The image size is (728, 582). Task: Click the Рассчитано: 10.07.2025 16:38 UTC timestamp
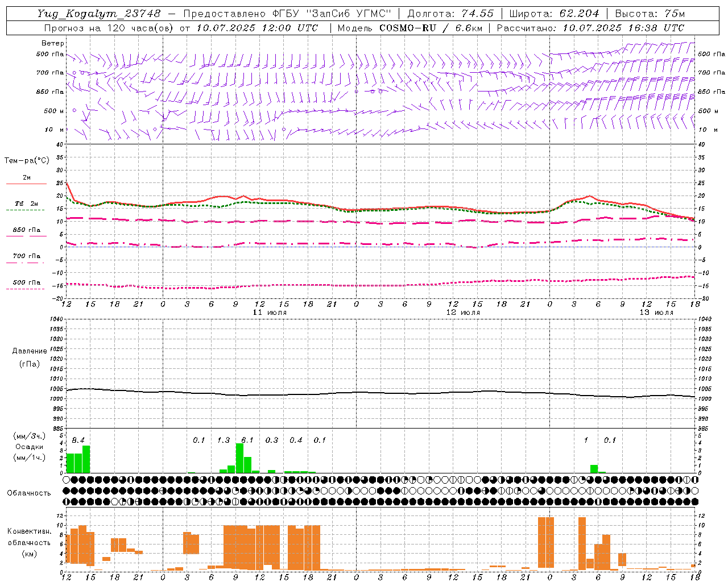[590, 28]
